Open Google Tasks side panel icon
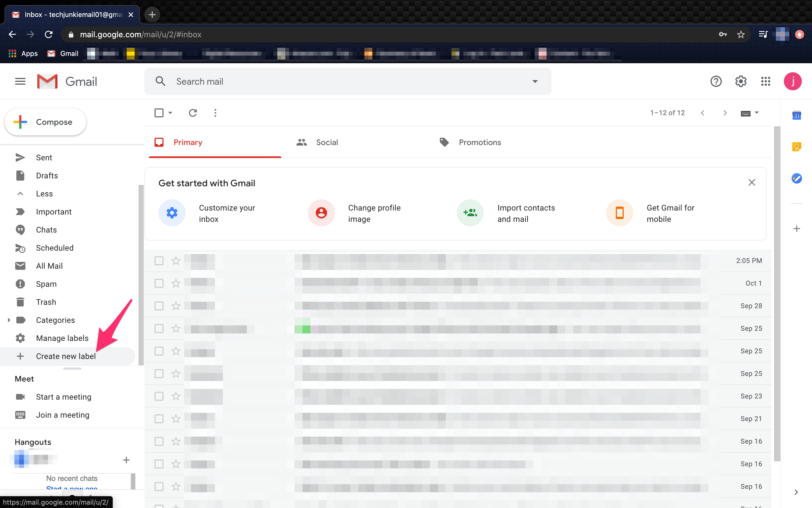This screenshot has height=508, width=812. 796,178
